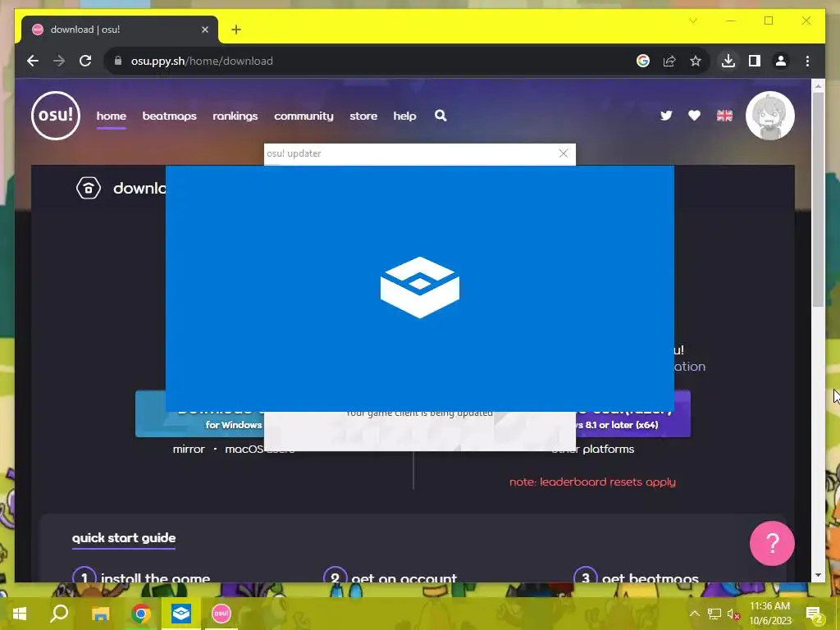View site info via lock icon

tap(118, 61)
